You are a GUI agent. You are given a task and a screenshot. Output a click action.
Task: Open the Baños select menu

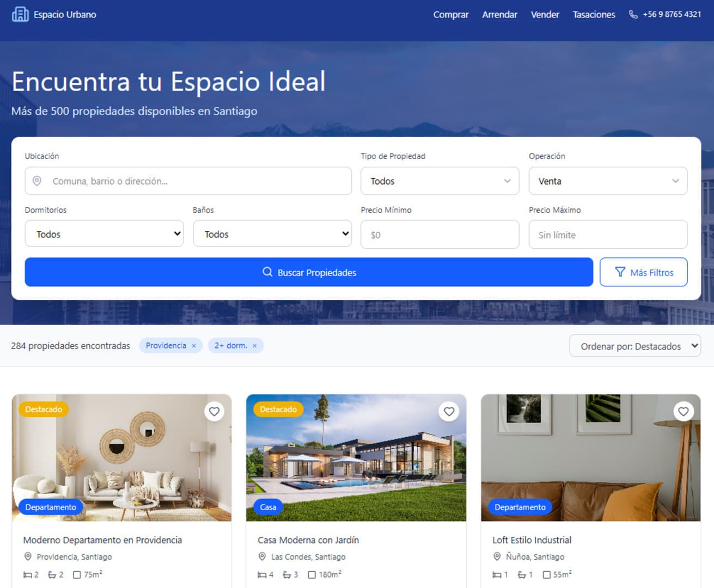click(272, 234)
